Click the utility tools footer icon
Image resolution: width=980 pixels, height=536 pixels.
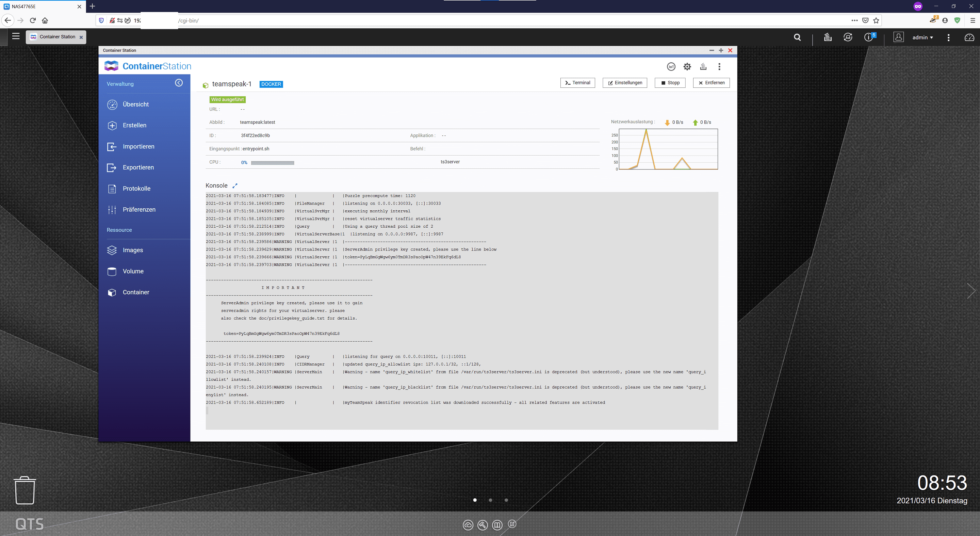pos(483,525)
